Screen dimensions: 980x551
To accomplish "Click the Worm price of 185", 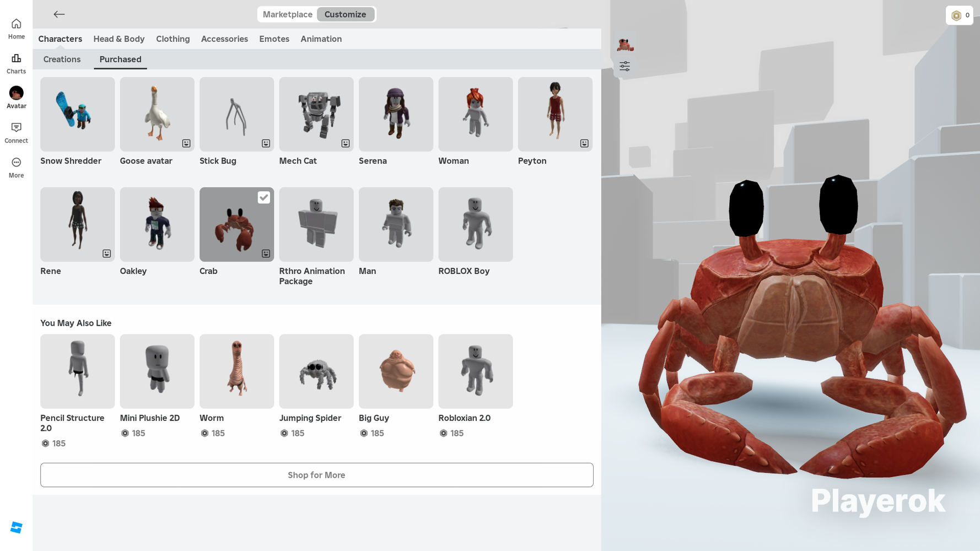I will (x=213, y=434).
